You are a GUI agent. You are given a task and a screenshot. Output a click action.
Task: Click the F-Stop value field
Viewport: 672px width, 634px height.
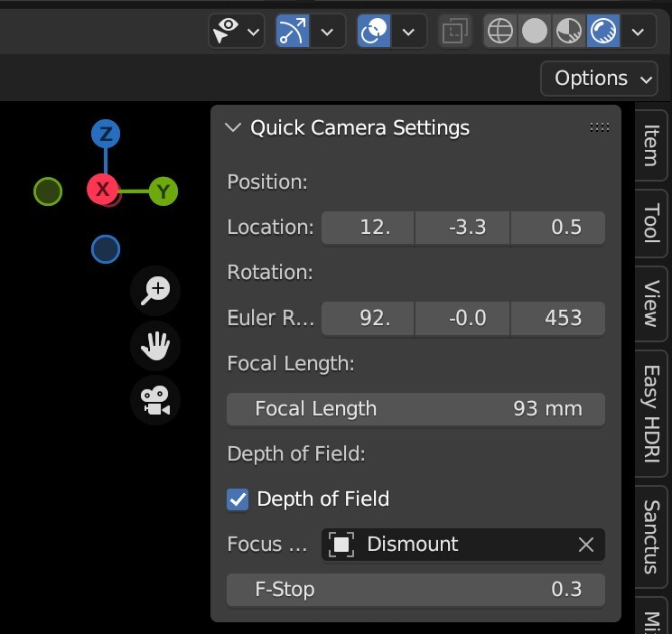(x=415, y=591)
